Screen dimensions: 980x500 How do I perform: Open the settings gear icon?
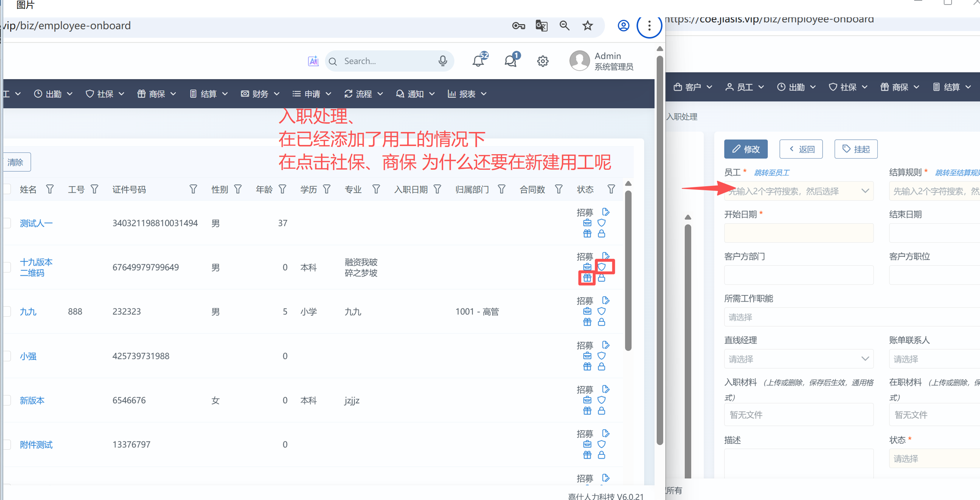tap(543, 61)
